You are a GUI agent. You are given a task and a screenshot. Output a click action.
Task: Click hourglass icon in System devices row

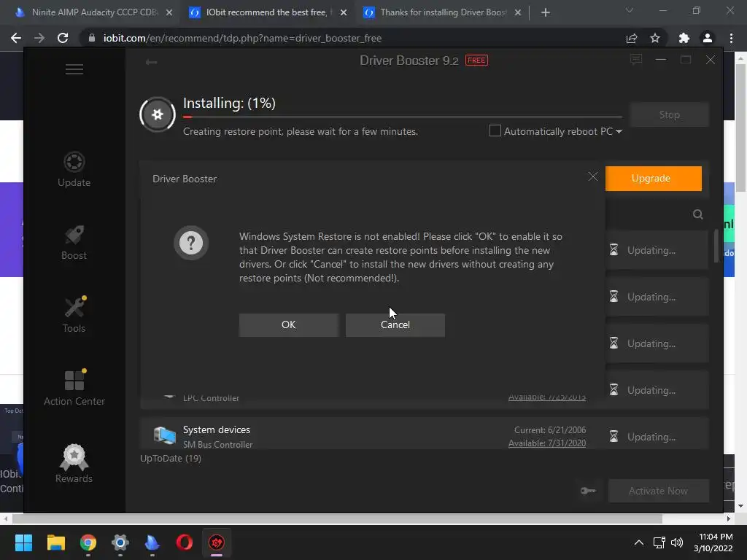coord(614,437)
